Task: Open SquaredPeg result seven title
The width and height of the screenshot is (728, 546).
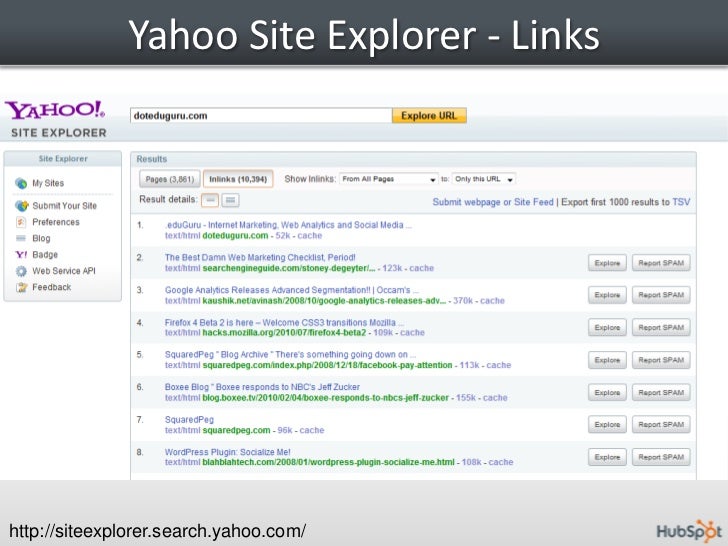Action: (189, 419)
